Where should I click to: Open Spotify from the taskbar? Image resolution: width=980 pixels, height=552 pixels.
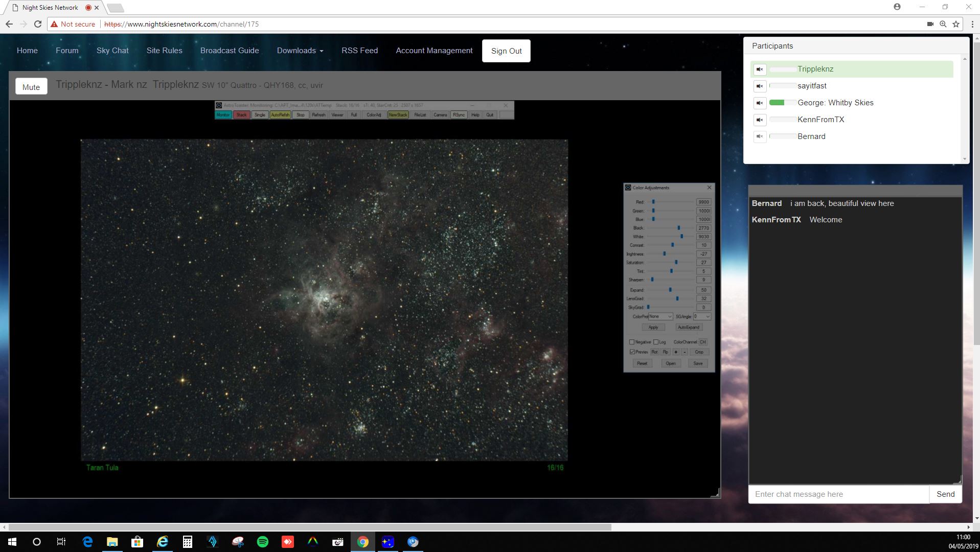click(262, 542)
